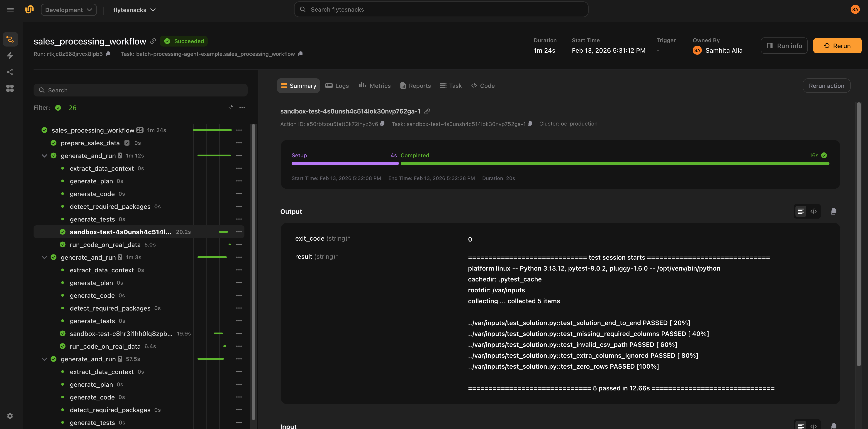Screen dimensions: 868x429
Task: Click the Rerun button
Action: point(837,46)
